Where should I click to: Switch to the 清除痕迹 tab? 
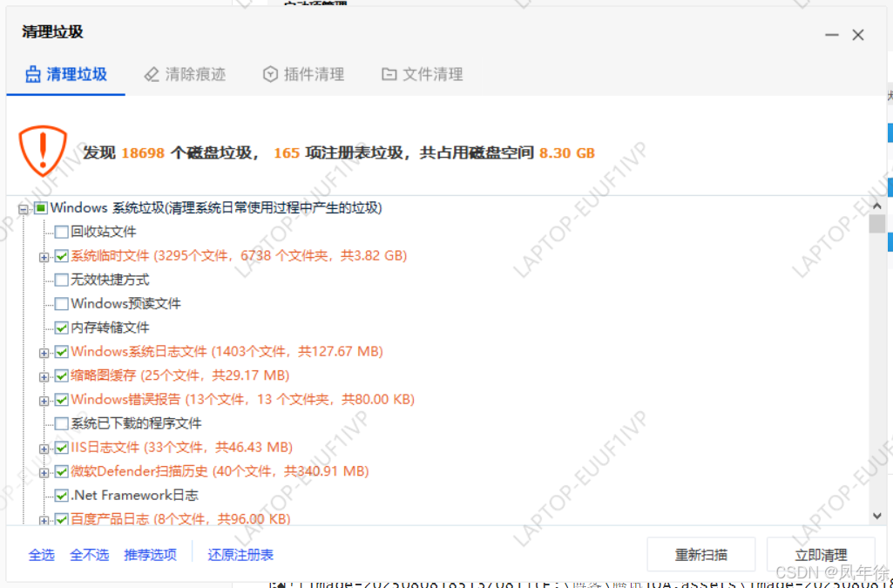(x=185, y=75)
